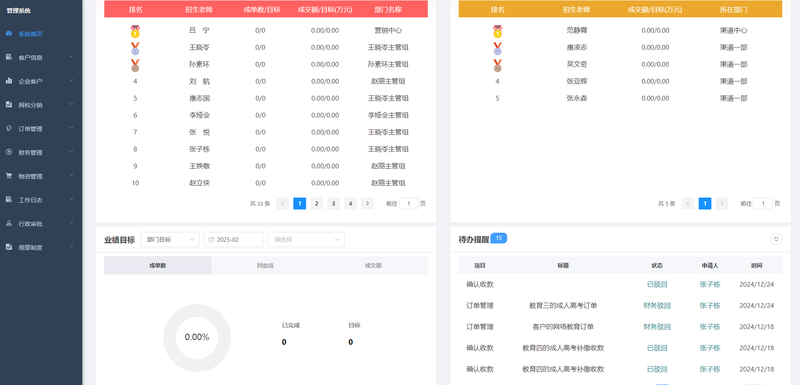Click the gold medal beside 吕宁
This screenshot has height=385, width=800.
pos(135,32)
